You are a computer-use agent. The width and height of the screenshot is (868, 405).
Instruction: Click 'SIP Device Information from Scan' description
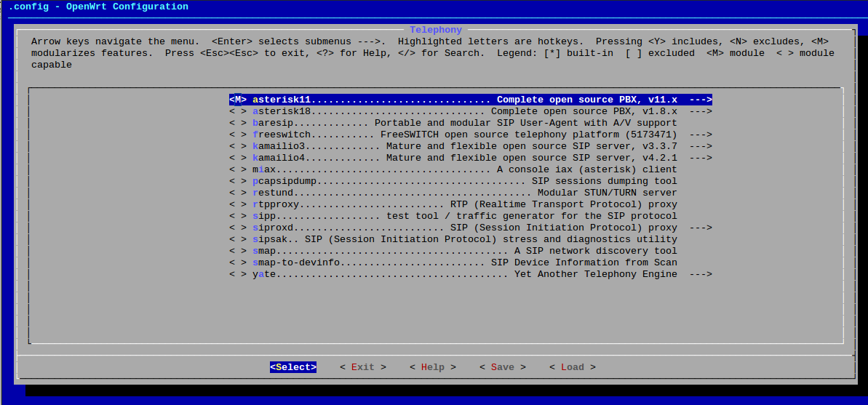tap(584, 262)
